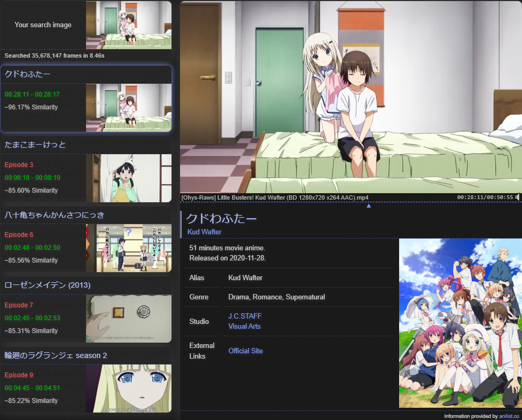Click the 00:08:18 - 00:08:19 timestamp
Viewport: 522px width, 420px height.
coord(32,178)
